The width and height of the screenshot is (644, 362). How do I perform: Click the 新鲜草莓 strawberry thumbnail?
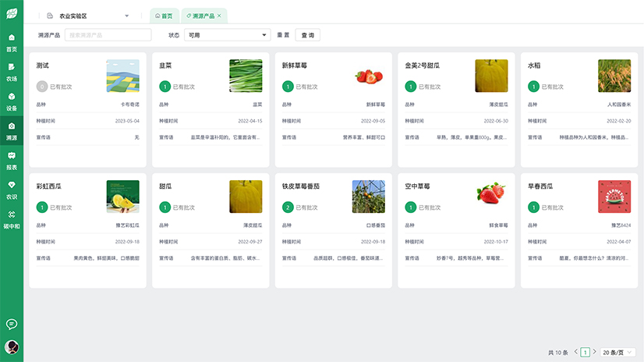tap(369, 76)
